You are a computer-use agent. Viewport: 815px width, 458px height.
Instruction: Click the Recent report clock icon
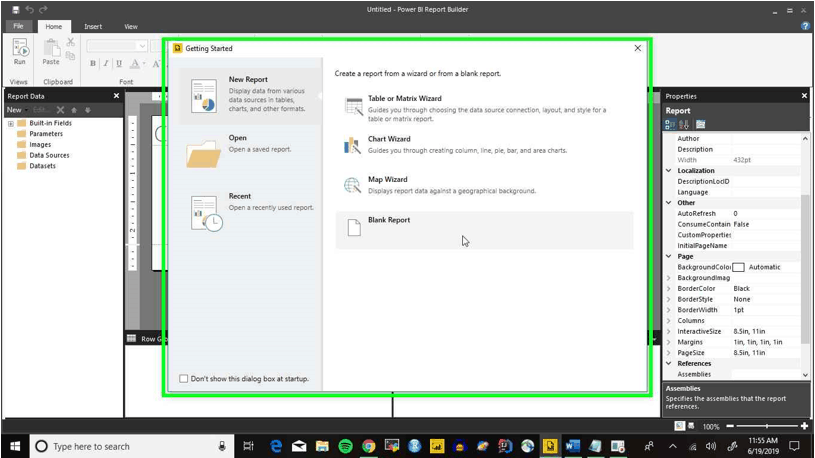click(x=206, y=213)
